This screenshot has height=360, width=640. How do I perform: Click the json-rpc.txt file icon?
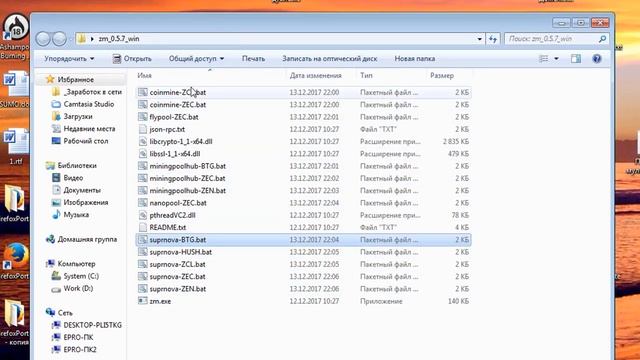pyautogui.click(x=142, y=129)
